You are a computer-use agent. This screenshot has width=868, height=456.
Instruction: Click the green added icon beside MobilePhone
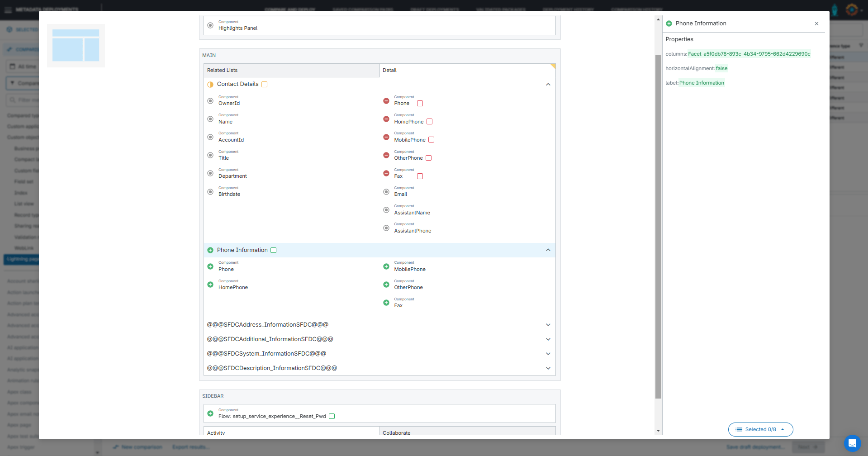[x=386, y=266]
